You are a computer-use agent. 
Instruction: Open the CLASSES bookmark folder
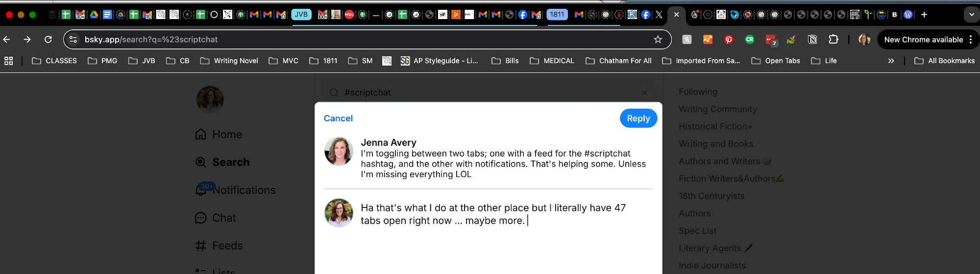[x=54, y=61]
